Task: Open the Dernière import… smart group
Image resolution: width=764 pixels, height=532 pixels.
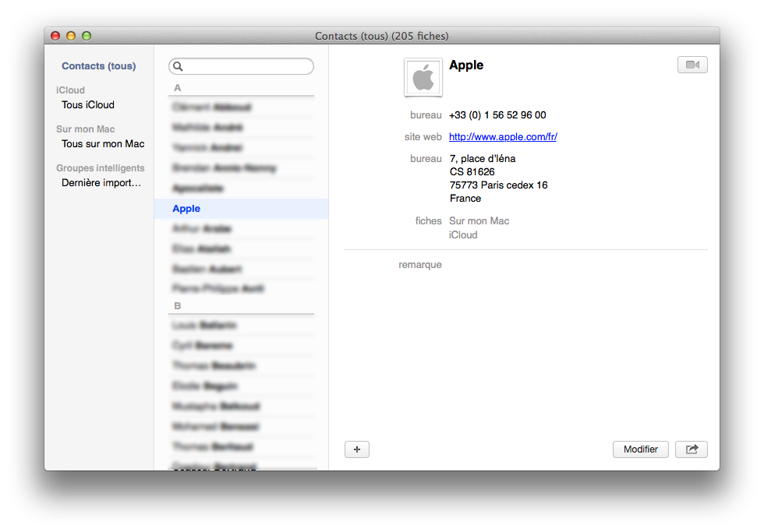Action: 101,182
